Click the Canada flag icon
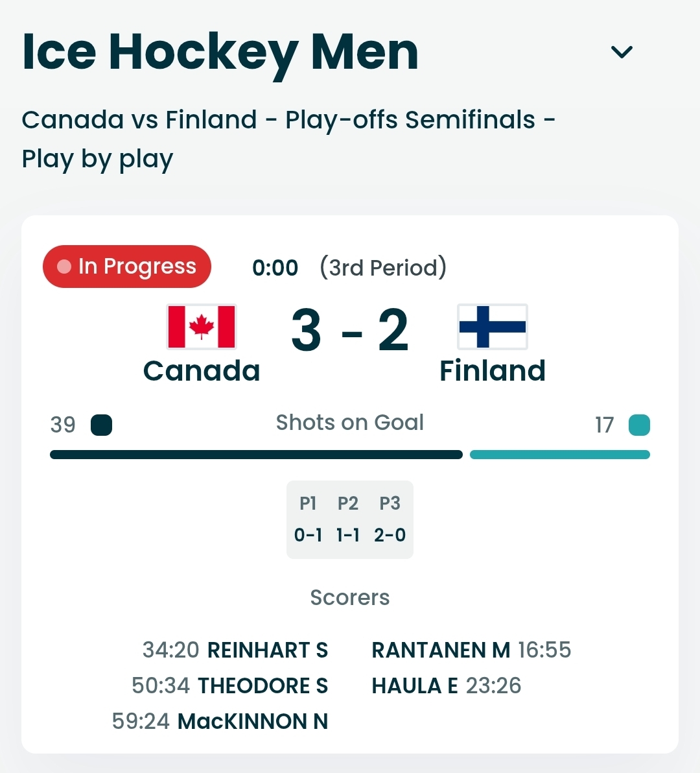Image resolution: width=700 pixels, height=773 pixels. (x=202, y=327)
